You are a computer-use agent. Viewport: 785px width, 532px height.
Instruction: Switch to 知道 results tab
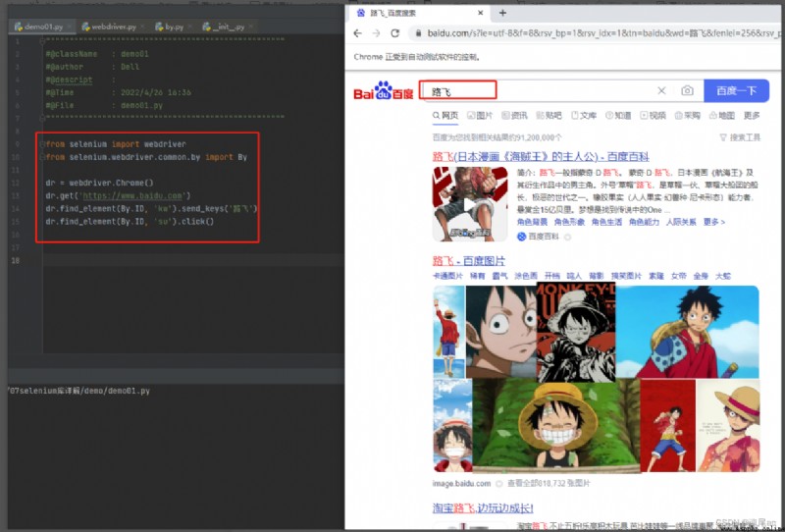tap(618, 116)
